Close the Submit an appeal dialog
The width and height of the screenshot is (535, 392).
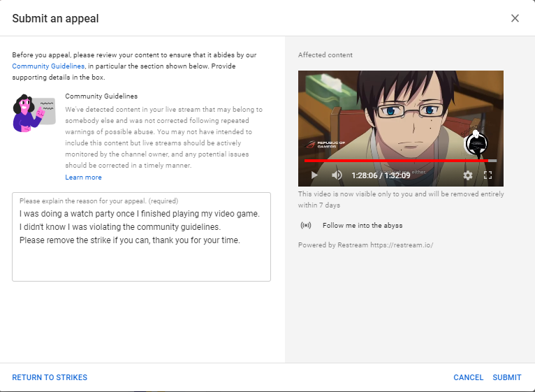515,18
